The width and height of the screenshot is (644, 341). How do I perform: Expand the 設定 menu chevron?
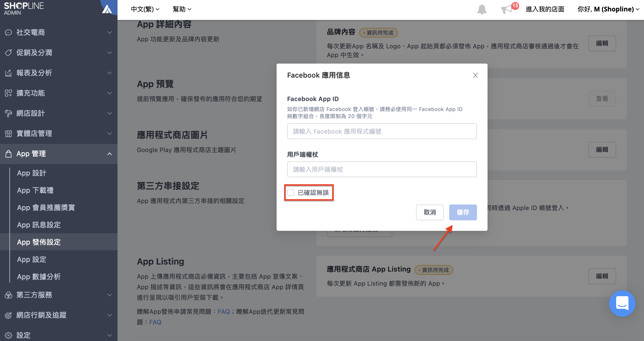tap(110, 335)
